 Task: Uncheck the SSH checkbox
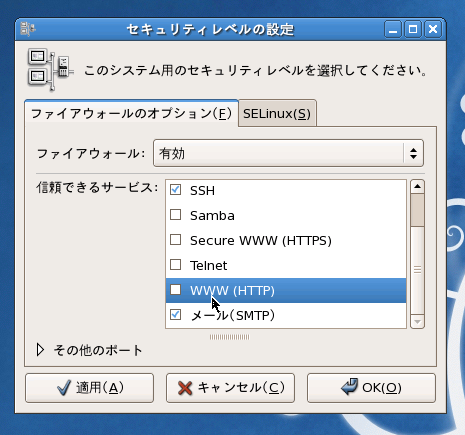click(x=175, y=190)
